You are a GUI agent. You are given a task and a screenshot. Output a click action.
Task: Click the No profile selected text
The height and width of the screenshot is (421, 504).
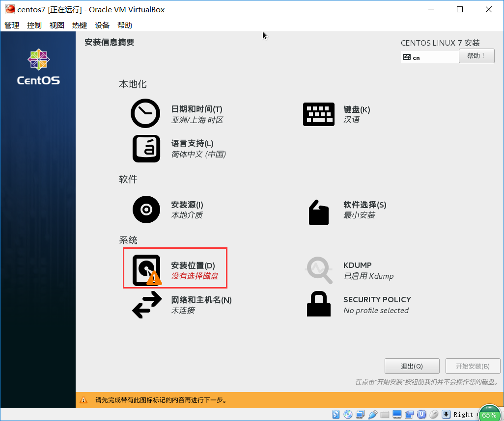coord(376,311)
